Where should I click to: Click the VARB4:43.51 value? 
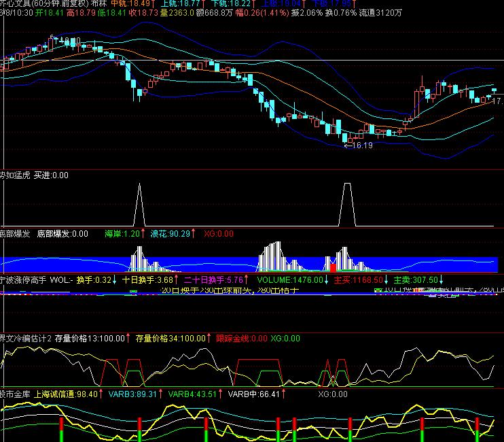click(x=192, y=394)
